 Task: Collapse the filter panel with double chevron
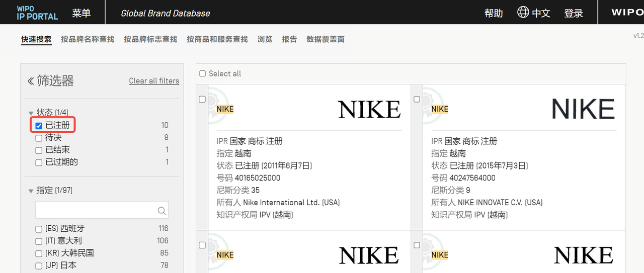coord(31,81)
